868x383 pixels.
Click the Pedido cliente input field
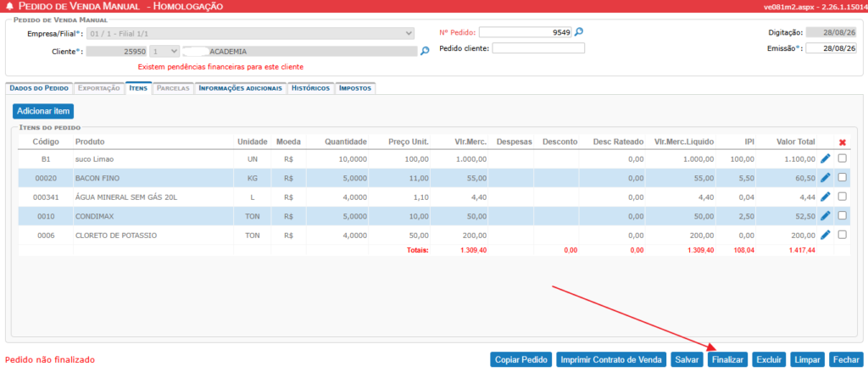point(538,48)
